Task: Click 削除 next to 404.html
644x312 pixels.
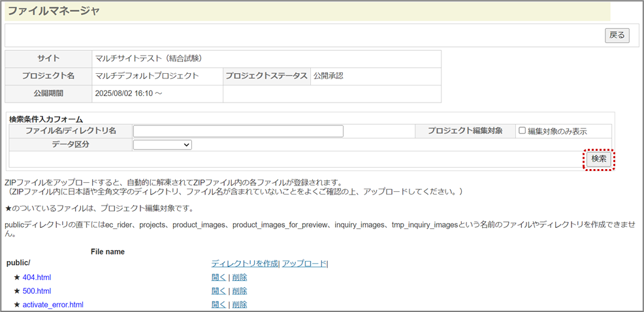Action: 239,277
